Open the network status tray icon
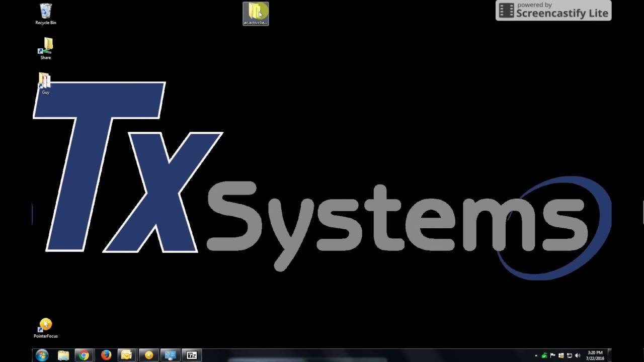644x362 pixels. (x=569, y=356)
